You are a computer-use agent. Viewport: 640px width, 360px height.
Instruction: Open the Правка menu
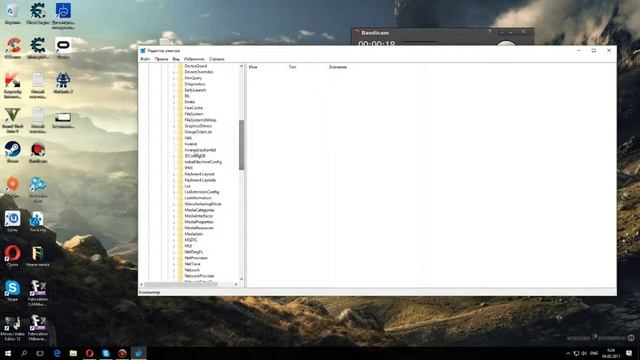[161, 59]
